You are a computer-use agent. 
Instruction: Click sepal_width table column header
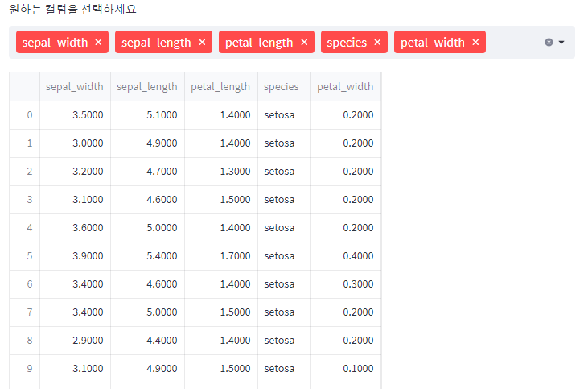75,87
